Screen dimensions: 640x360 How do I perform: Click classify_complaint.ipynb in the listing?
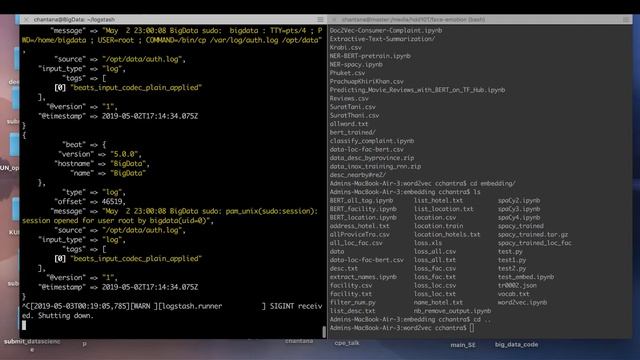[372, 141]
